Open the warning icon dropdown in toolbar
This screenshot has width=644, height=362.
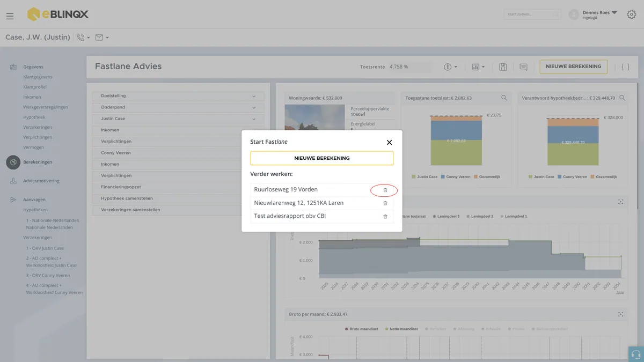450,67
